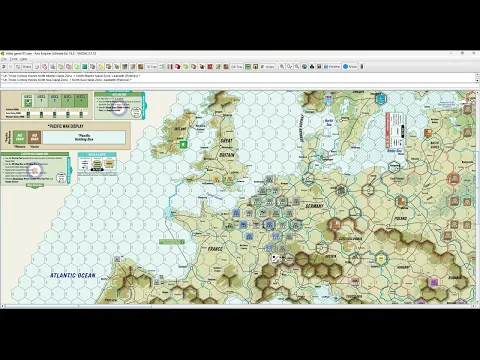Viewport: 480px width, 360px height.
Task: Click the PACIFIC WAR DISPLAY heading
Action: point(66,126)
